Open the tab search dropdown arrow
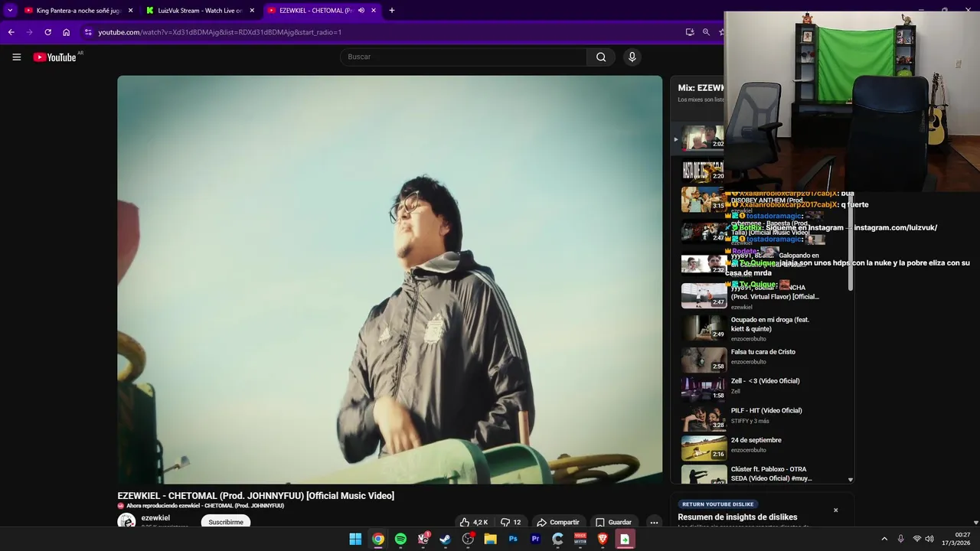 (10, 10)
